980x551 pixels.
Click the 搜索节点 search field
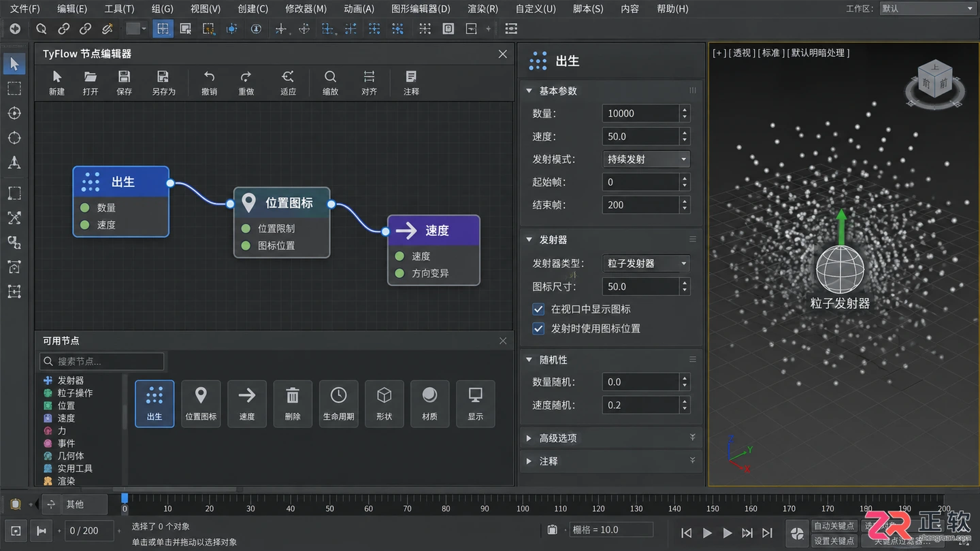pyautogui.click(x=101, y=361)
